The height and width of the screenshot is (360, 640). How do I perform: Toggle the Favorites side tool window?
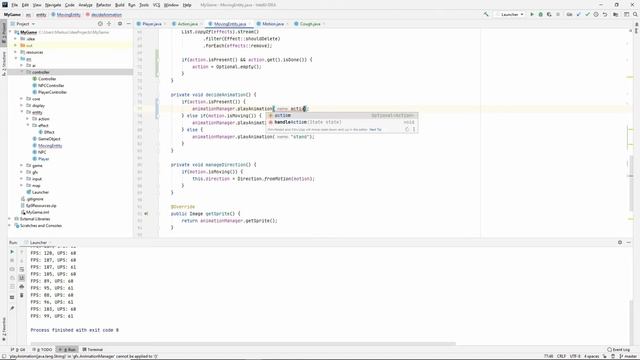tap(4, 329)
